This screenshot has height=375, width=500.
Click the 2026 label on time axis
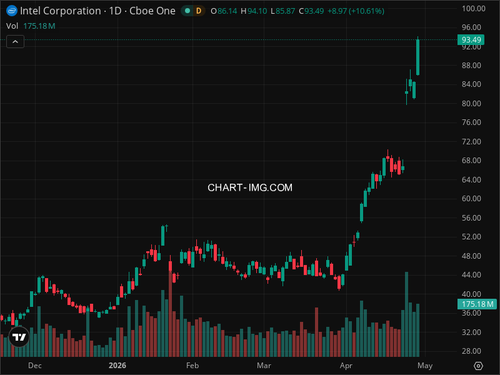[117, 366]
